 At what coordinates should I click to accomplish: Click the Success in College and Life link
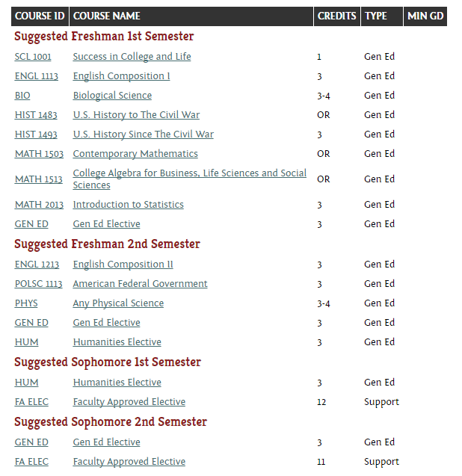132,57
